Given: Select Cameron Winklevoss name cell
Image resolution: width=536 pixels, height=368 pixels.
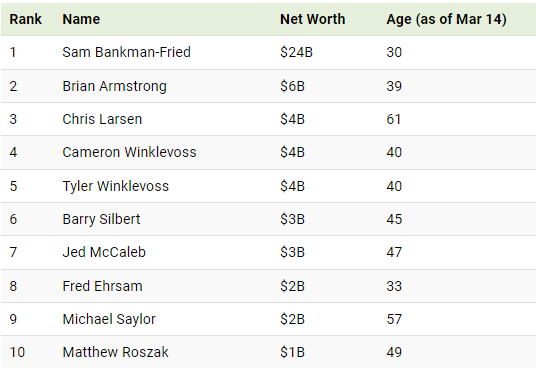Looking at the screenshot, I should pyautogui.click(x=129, y=152).
